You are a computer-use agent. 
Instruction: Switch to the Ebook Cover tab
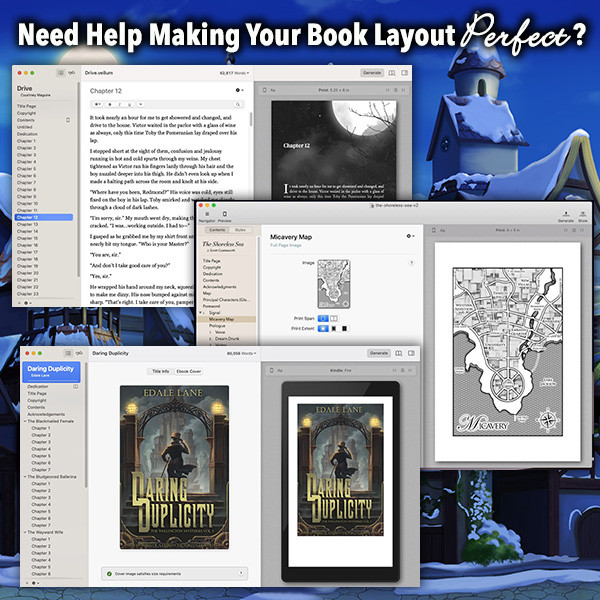pyautogui.click(x=188, y=371)
